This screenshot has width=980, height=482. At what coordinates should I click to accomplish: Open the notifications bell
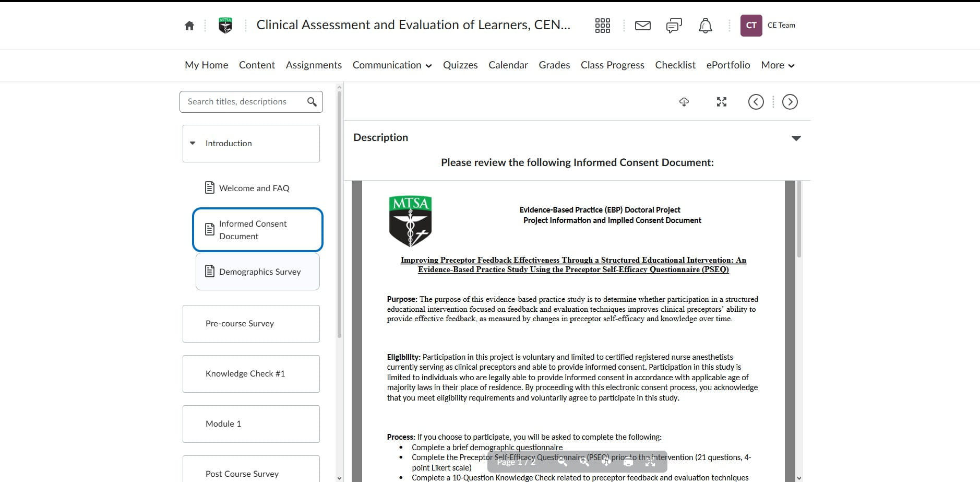coord(706,26)
